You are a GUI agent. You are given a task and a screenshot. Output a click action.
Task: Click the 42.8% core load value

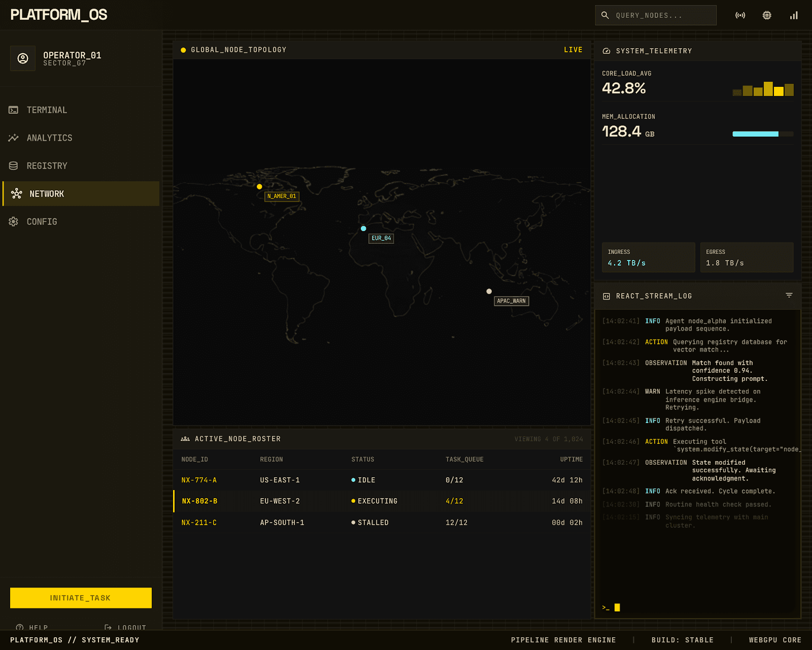click(624, 88)
